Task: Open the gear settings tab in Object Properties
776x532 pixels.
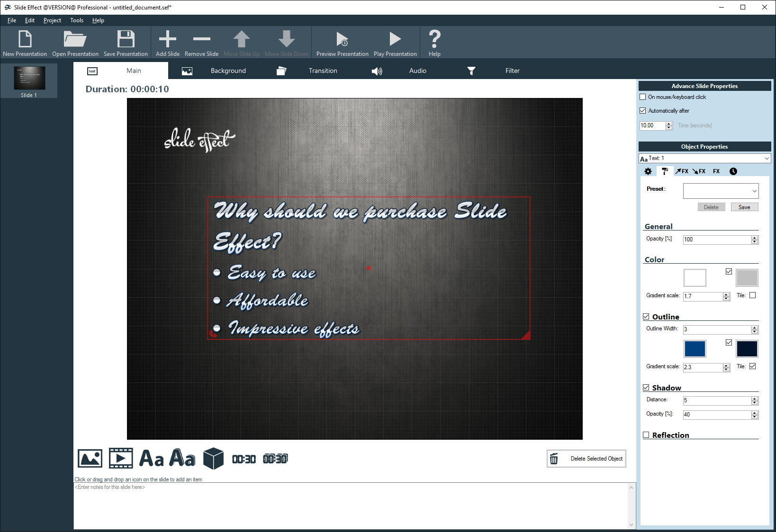Action: 648,171
